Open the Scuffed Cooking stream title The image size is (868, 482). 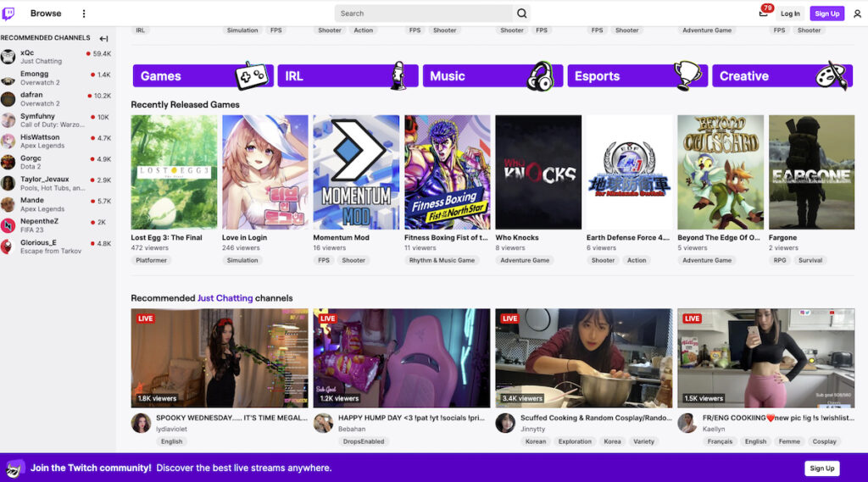(596, 418)
